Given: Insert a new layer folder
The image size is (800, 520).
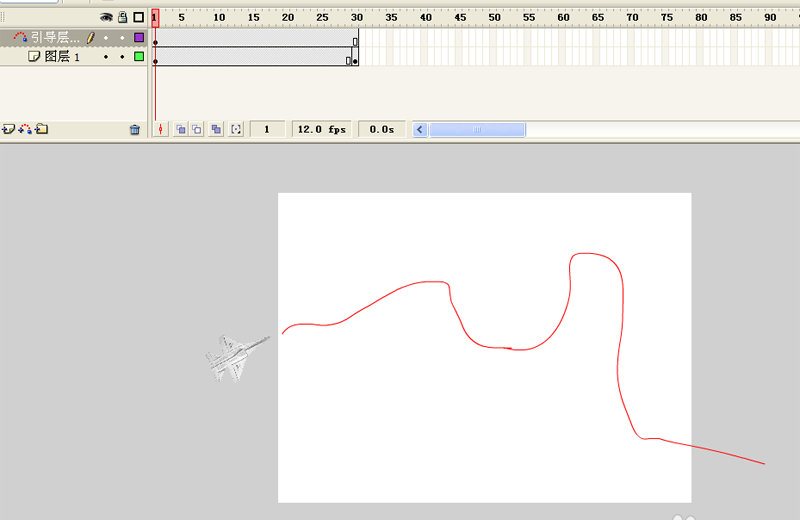Looking at the screenshot, I should click(42, 129).
